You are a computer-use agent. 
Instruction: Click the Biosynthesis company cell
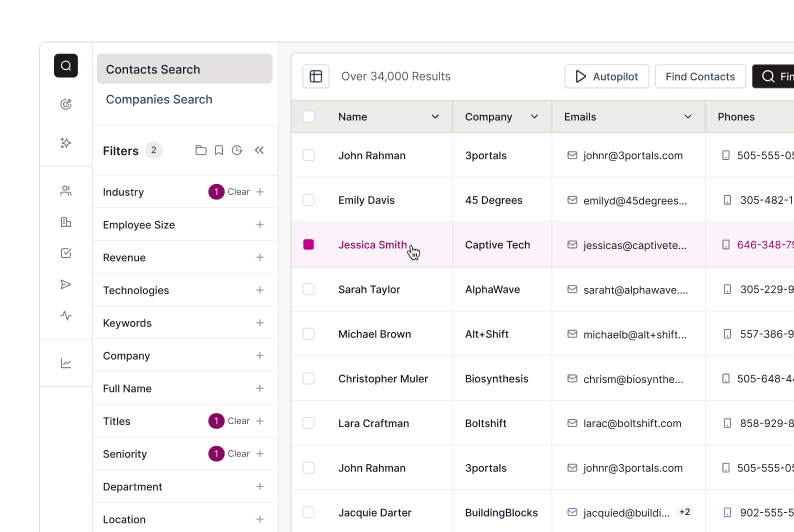pyautogui.click(x=497, y=379)
